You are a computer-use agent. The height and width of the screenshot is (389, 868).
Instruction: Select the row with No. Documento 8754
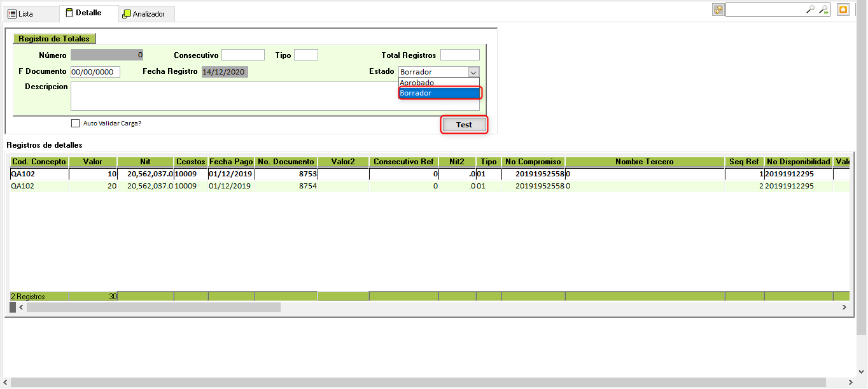coord(286,186)
